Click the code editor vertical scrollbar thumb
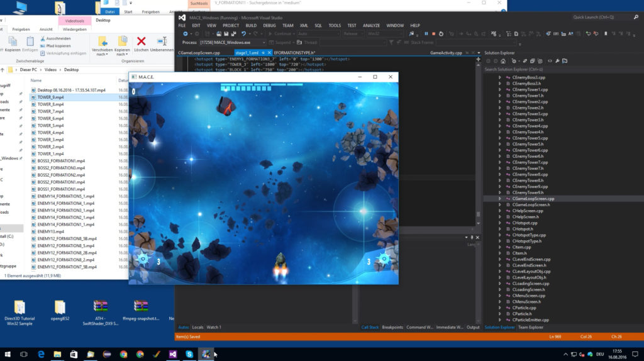This screenshot has width=644, height=361. (x=478, y=214)
